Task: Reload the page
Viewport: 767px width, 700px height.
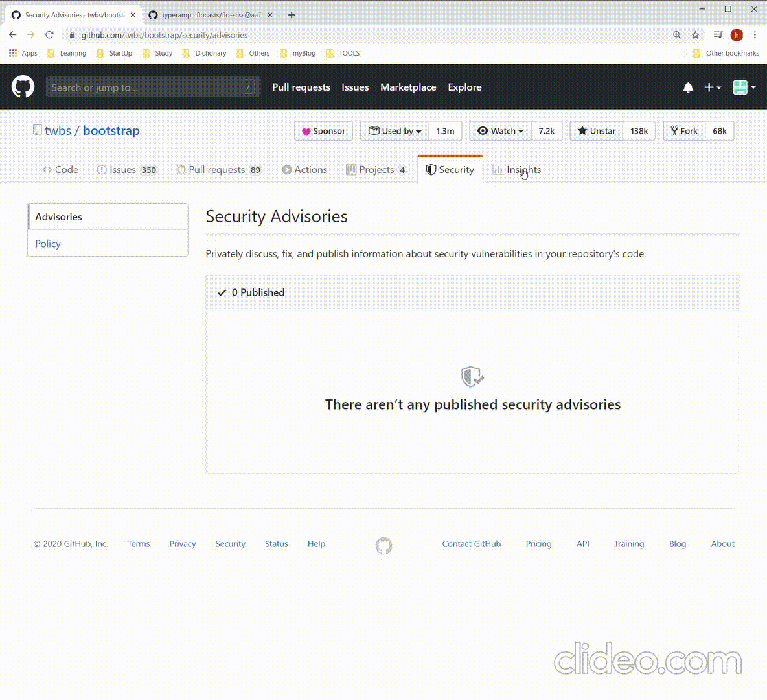Action: click(x=49, y=35)
